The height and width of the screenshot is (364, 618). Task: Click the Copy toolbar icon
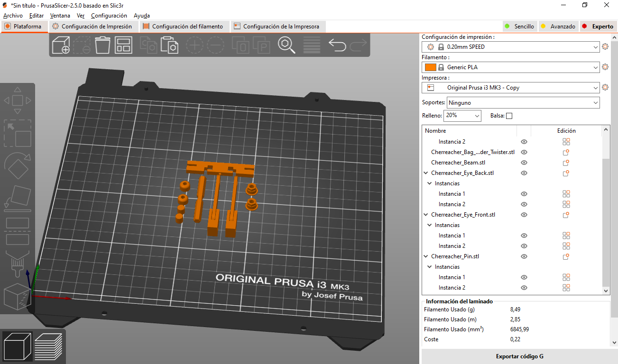coord(149,45)
